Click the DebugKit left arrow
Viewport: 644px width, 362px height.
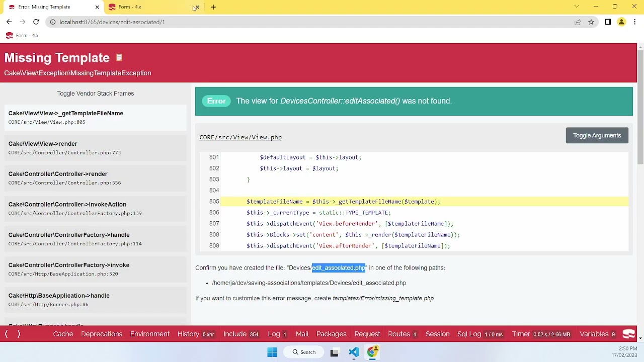pos(7,334)
